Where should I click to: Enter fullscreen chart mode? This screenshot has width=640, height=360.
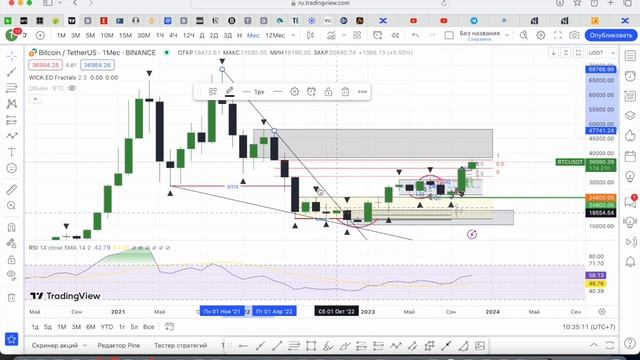pyautogui.click(x=558, y=36)
